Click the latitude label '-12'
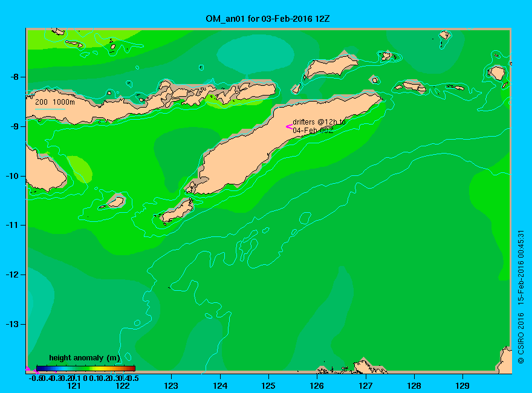532x393 pixels. pos(12,274)
